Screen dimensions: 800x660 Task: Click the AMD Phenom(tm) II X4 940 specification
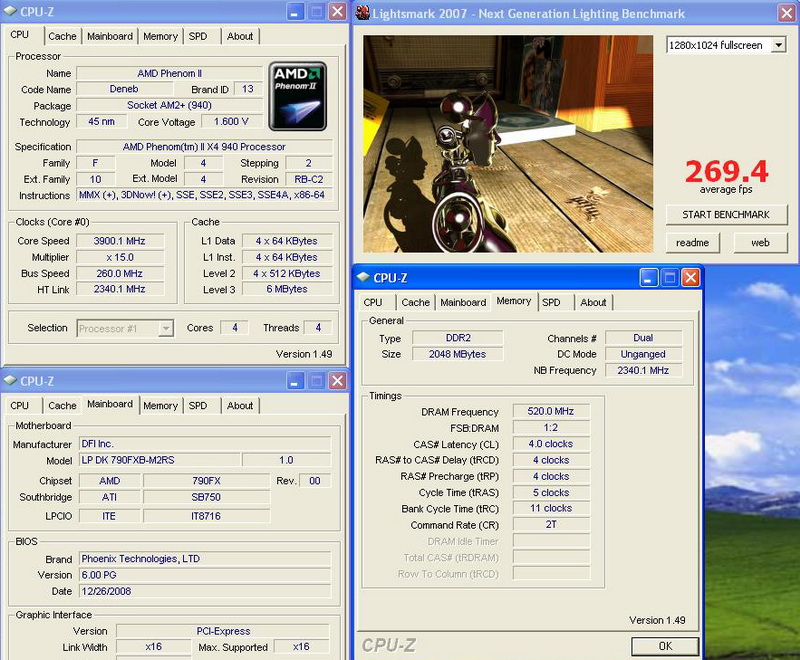point(204,147)
